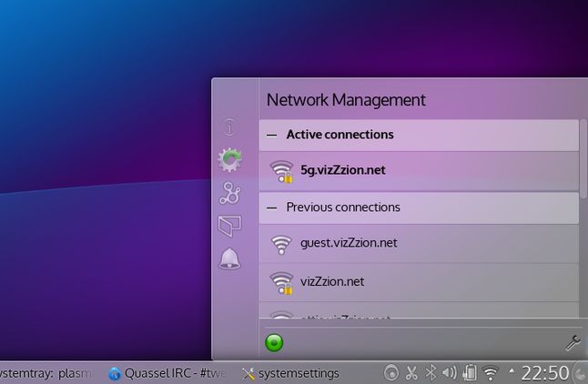Click the wifi icon beside guest.vizZzion.net
The height and width of the screenshot is (384, 588).
(x=281, y=245)
